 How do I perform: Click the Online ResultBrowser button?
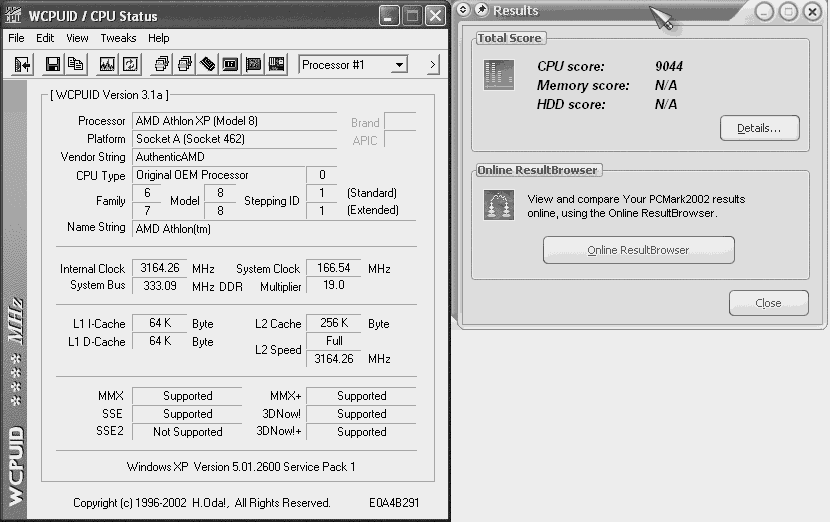click(x=638, y=250)
